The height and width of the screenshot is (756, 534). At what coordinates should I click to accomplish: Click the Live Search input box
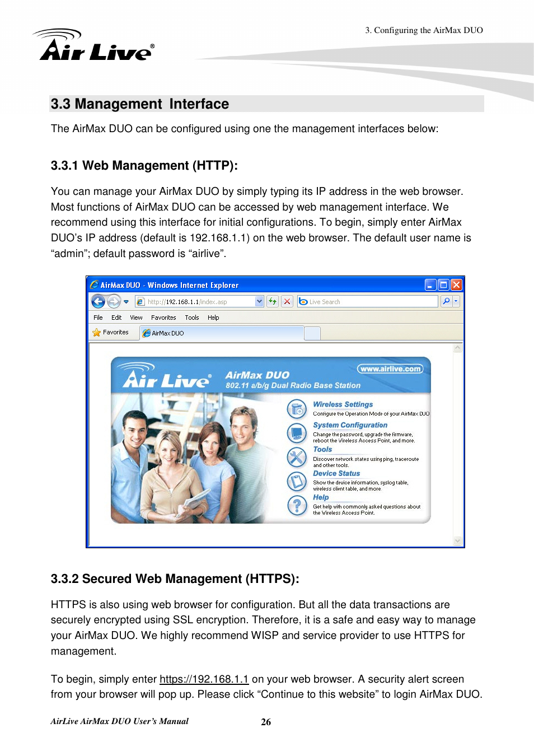pos(368,301)
